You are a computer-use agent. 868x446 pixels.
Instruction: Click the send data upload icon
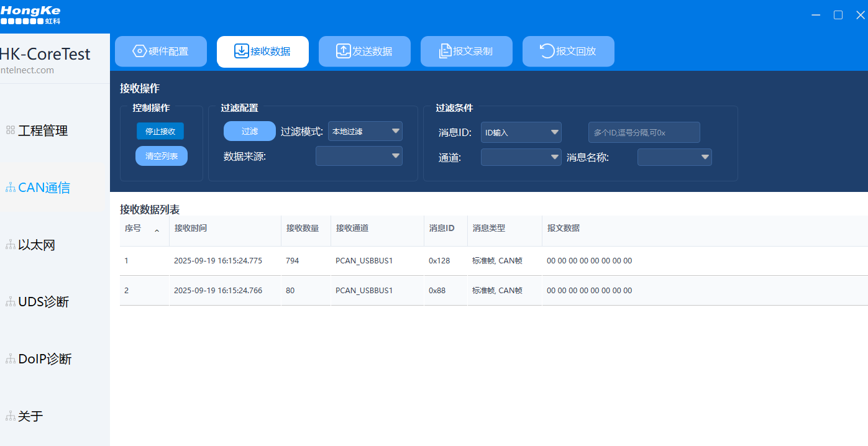[x=344, y=52]
